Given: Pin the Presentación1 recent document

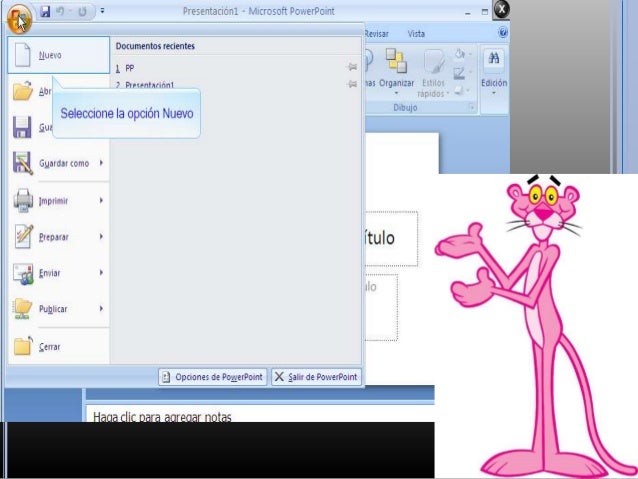Looking at the screenshot, I should tap(352, 84).
